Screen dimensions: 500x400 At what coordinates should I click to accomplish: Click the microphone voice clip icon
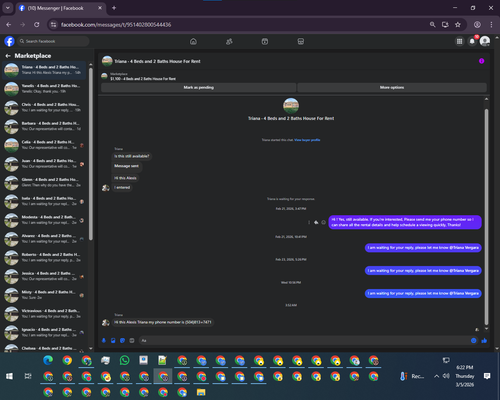coord(104,340)
